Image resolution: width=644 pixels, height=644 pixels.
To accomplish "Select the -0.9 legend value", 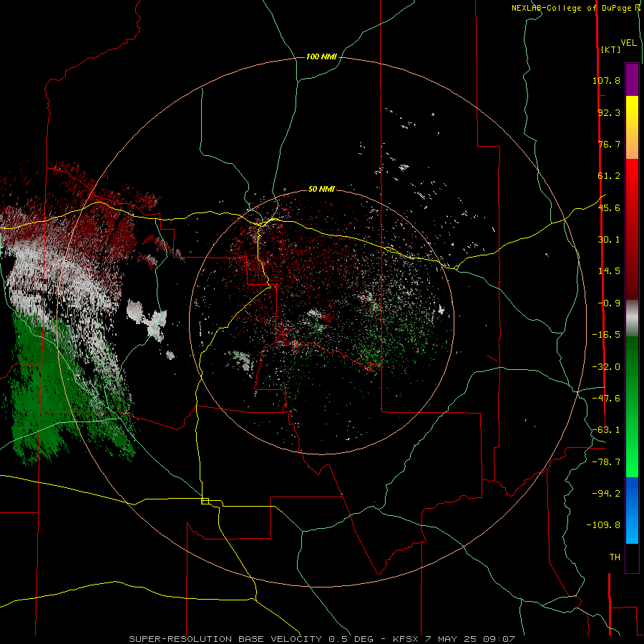I will pyautogui.click(x=609, y=303).
